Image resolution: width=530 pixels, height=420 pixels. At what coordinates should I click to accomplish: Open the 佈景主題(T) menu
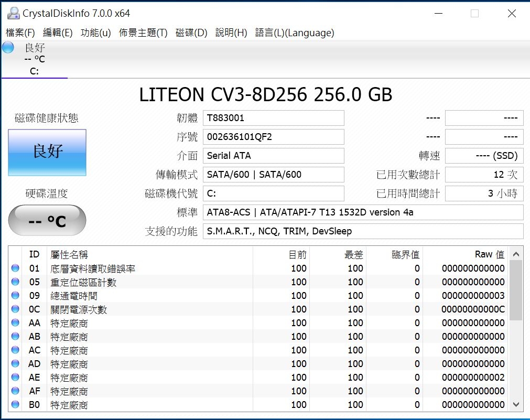click(143, 33)
